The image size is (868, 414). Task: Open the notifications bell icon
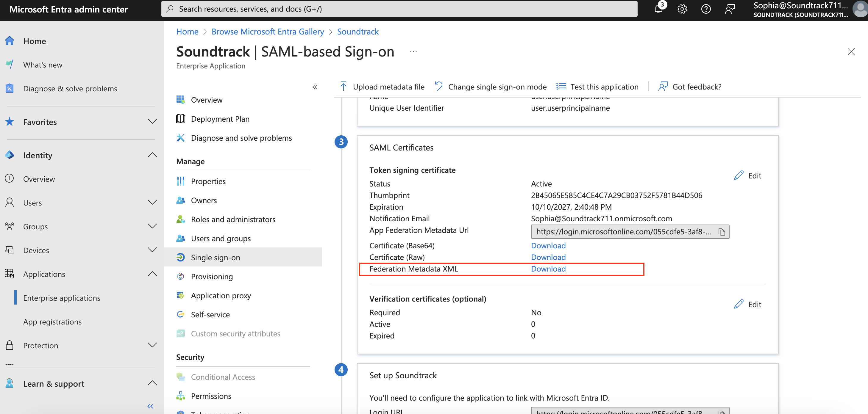[658, 9]
